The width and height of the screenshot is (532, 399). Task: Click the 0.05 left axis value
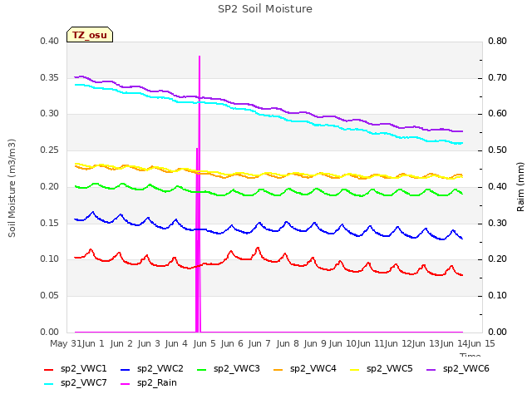pyautogui.click(x=50, y=296)
